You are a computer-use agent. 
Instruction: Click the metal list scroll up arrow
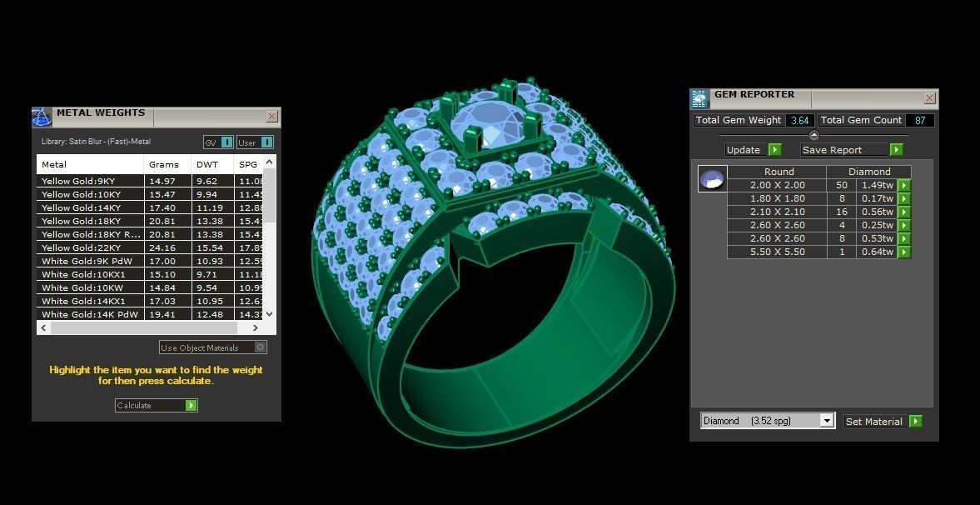270,162
